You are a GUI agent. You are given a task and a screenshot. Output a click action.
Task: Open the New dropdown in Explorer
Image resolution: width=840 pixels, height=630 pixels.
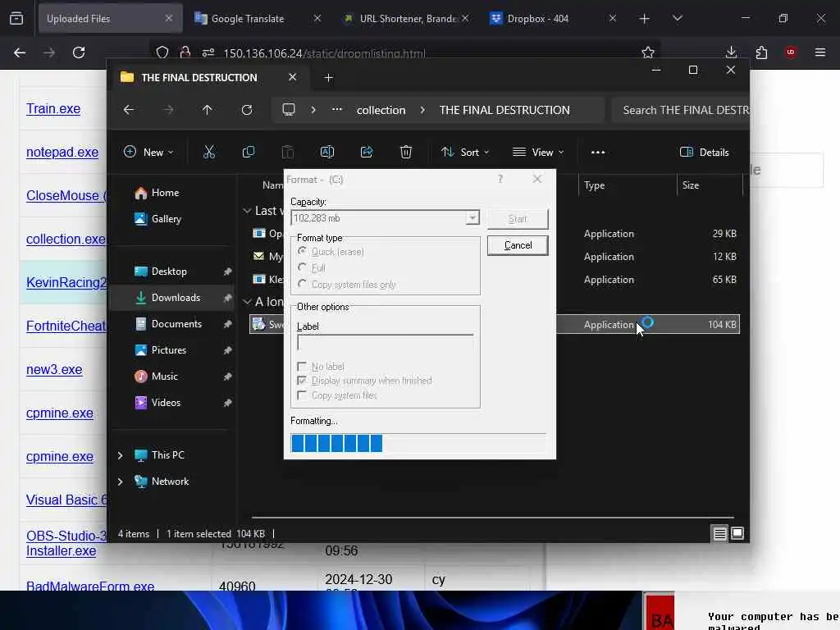coord(148,152)
